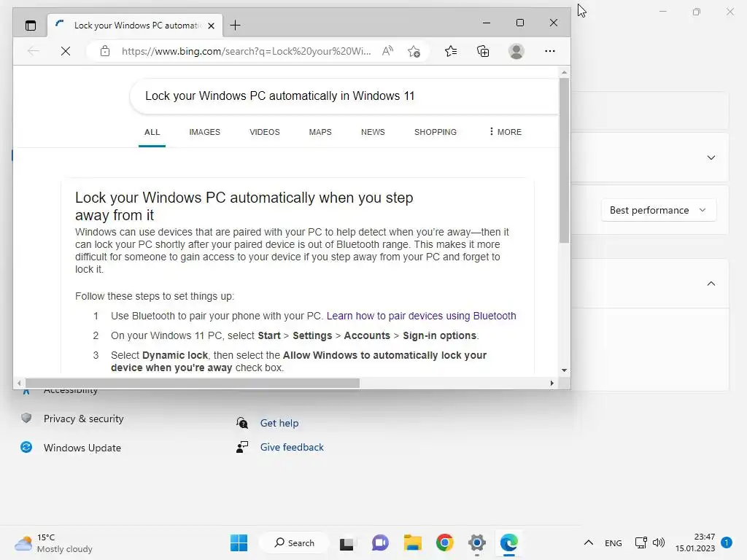Click the scroll-up arrow in Edge

point(564,72)
